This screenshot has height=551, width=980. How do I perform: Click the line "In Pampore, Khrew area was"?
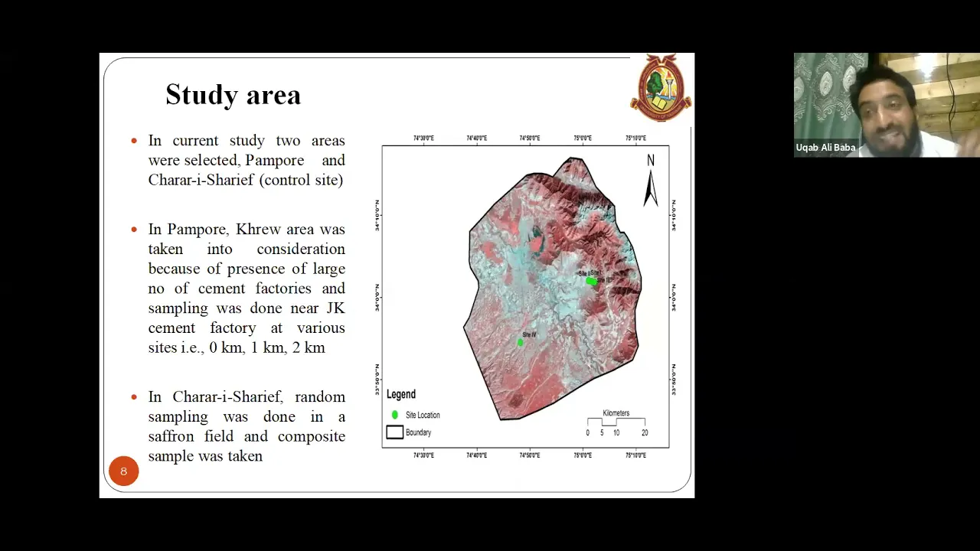pos(247,230)
